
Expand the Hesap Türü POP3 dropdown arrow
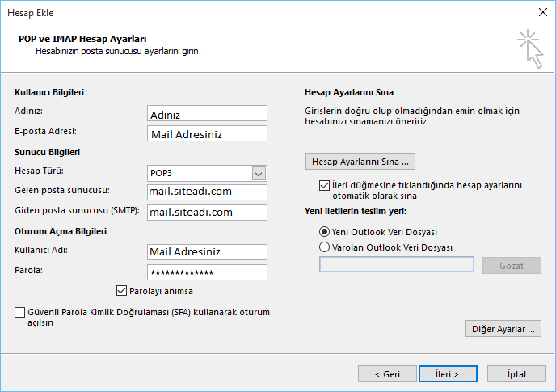[x=259, y=174]
